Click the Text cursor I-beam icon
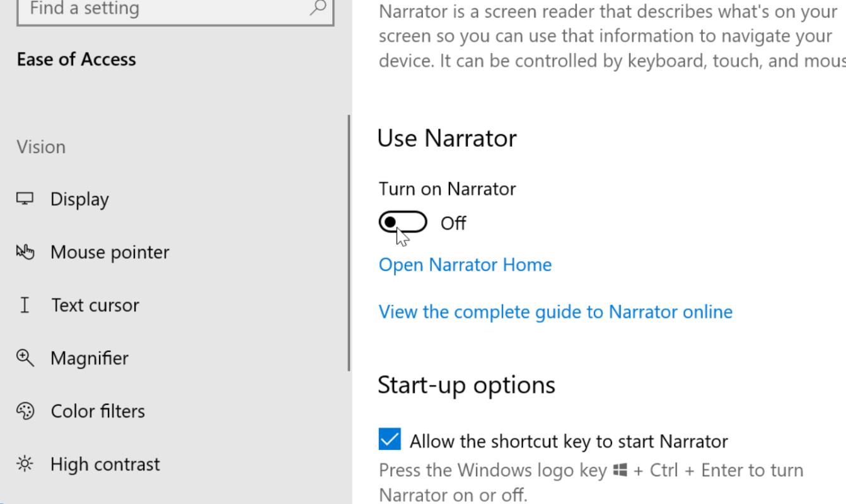 pyautogui.click(x=25, y=306)
